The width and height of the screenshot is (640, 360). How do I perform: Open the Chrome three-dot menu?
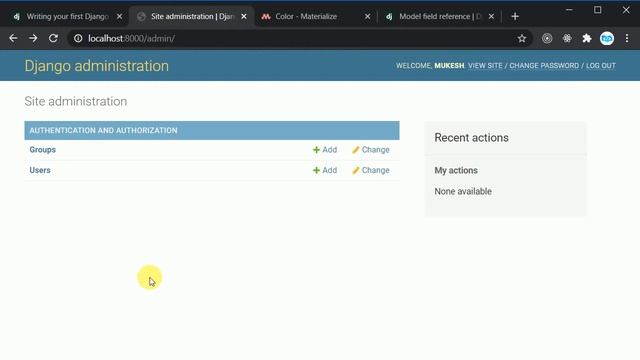627,38
